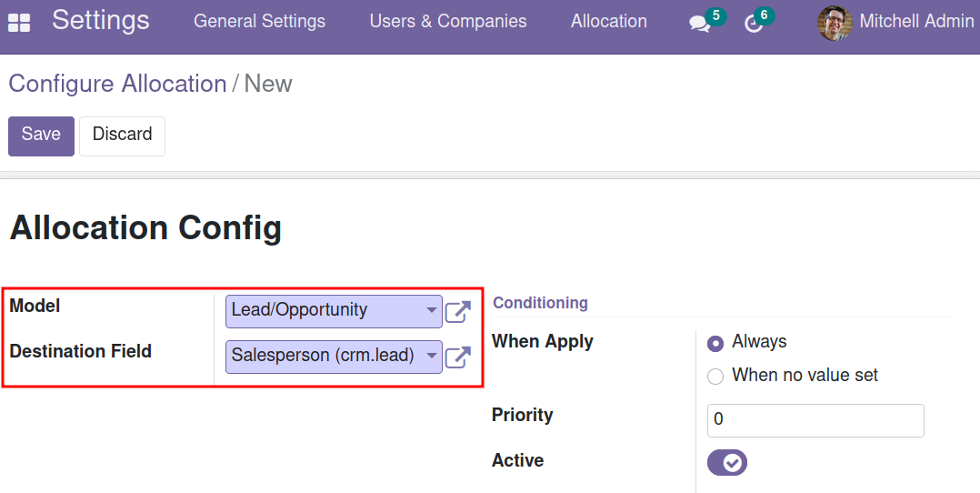Open the Users & Companies menu
This screenshot has width=980, height=493.
click(448, 21)
